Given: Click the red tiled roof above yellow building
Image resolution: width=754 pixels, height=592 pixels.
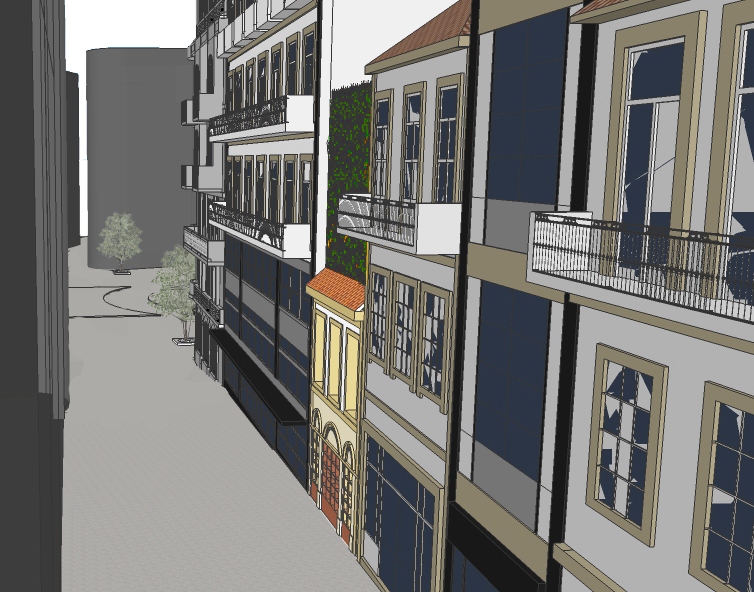Looking at the screenshot, I should [x=338, y=288].
